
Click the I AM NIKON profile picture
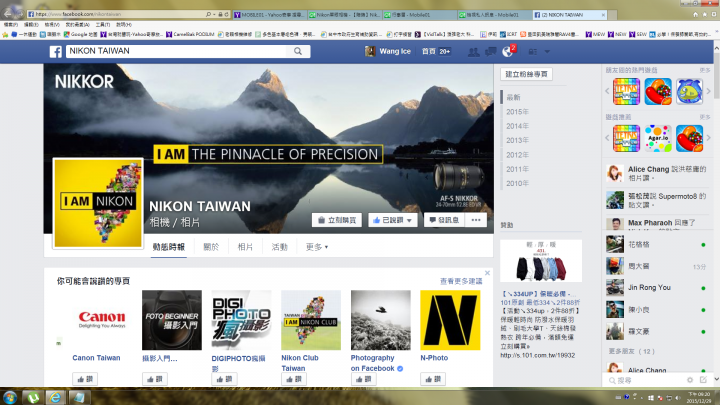[98, 203]
